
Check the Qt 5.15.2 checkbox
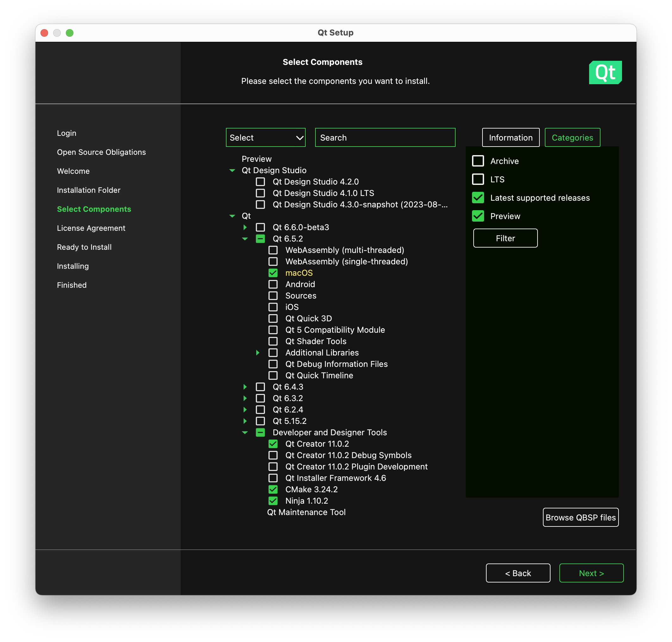pos(260,421)
